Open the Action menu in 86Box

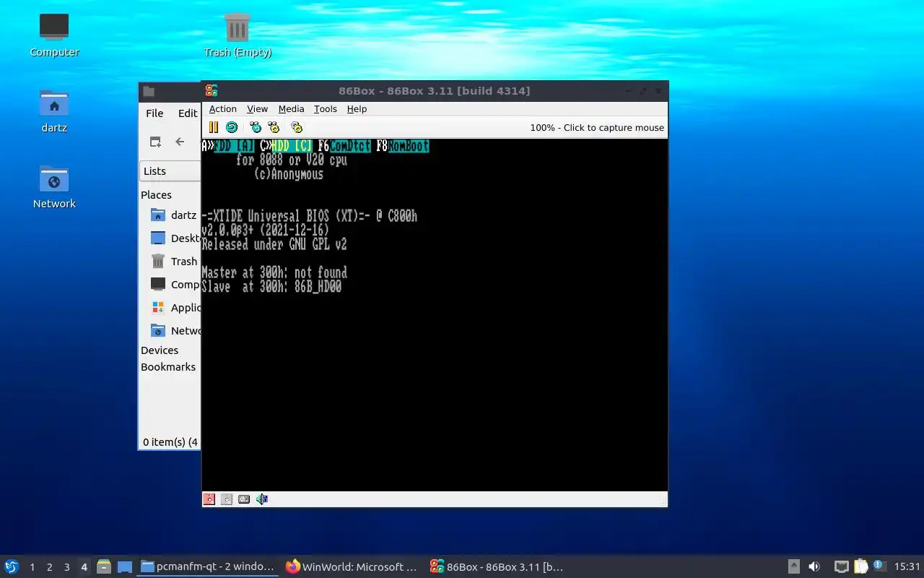[223, 108]
